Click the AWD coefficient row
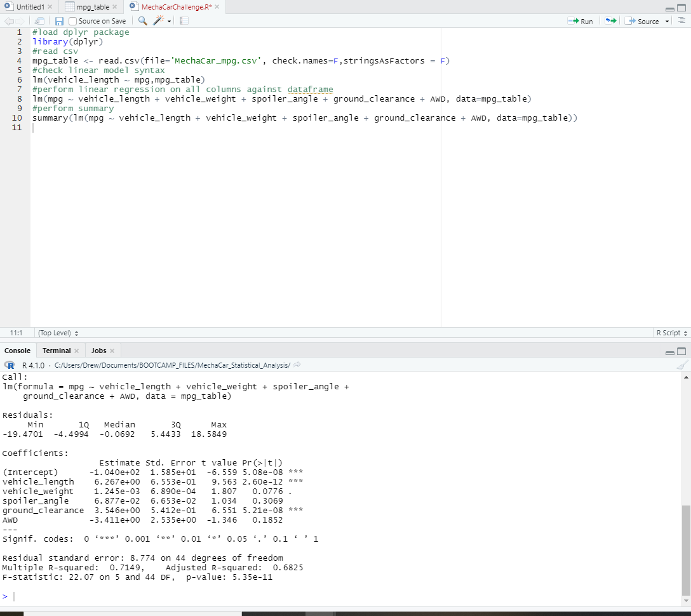 coord(142,520)
